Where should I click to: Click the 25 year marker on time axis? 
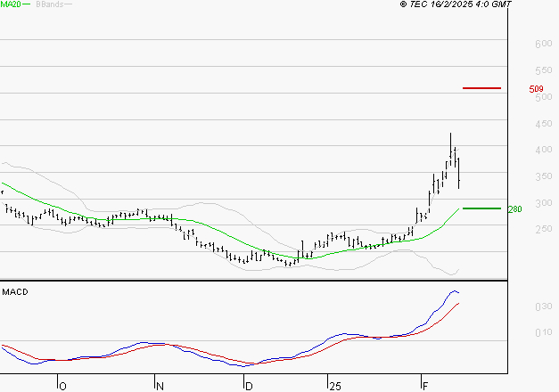click(333, 386)
